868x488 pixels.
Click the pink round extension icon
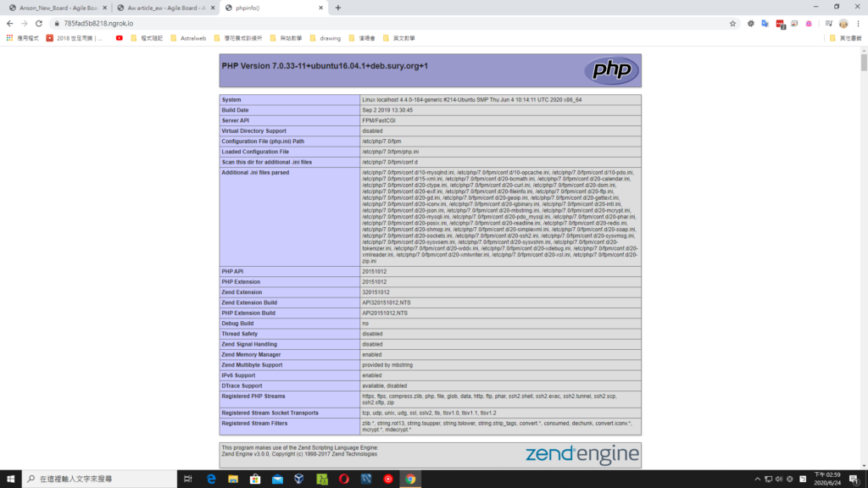809,24
